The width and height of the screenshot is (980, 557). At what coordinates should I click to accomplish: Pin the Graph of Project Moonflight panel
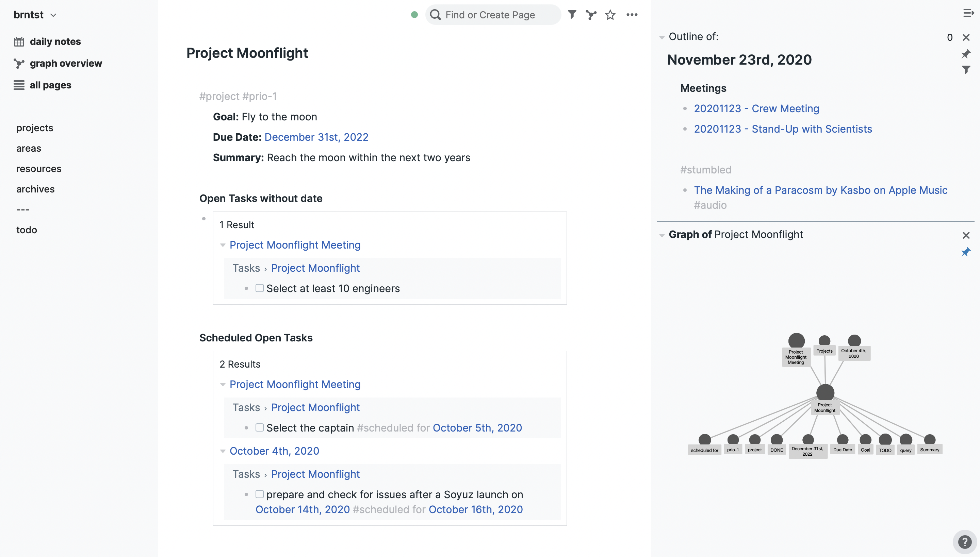966,252
